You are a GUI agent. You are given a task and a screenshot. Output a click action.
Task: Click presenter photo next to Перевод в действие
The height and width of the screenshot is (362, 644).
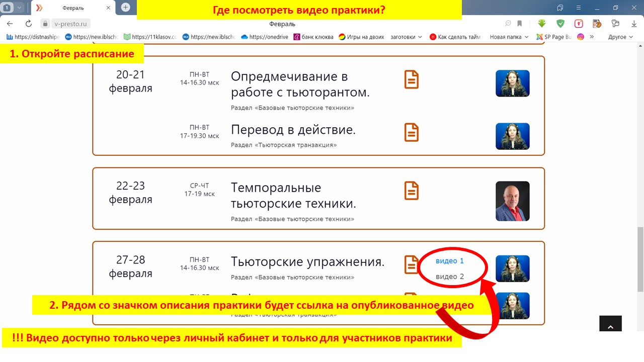513,136
